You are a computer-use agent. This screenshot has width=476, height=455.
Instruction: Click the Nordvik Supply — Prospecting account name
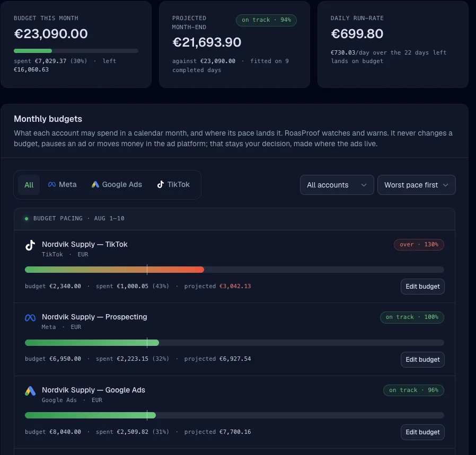point(94,317)
